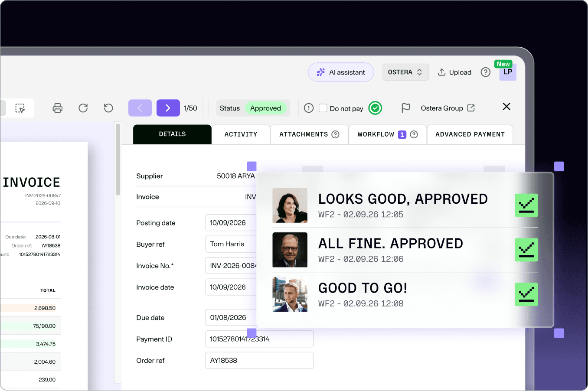The image size is (588, 391).
Task: Click the 1/50 page counter
Action: [190, 108]
